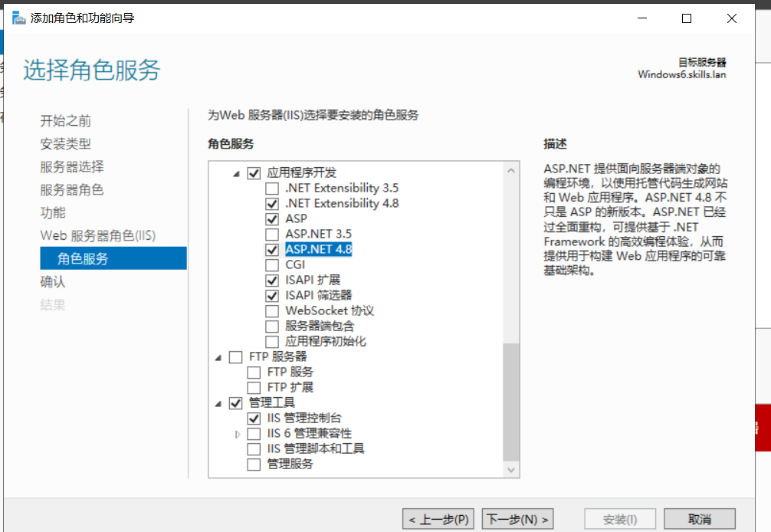
Task: Toggle the .NET Extensibility 3.5 checkbox
Action: pyautogui.click(x=272, y=188)
